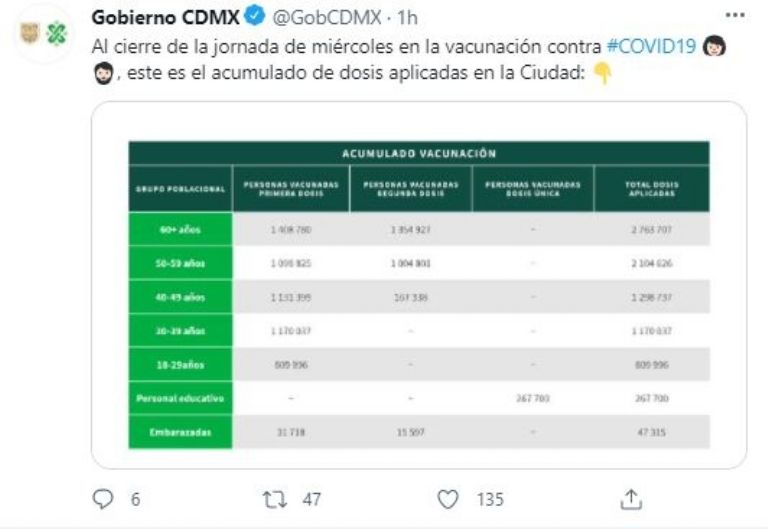Click the reply count 6

(136, 500)
